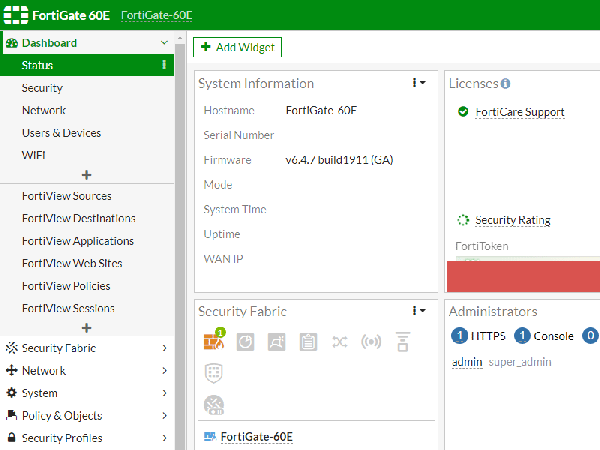Open FortiView Sources
Screen dimensions: 600x450
pyautogui.click(x=67, y=196)
